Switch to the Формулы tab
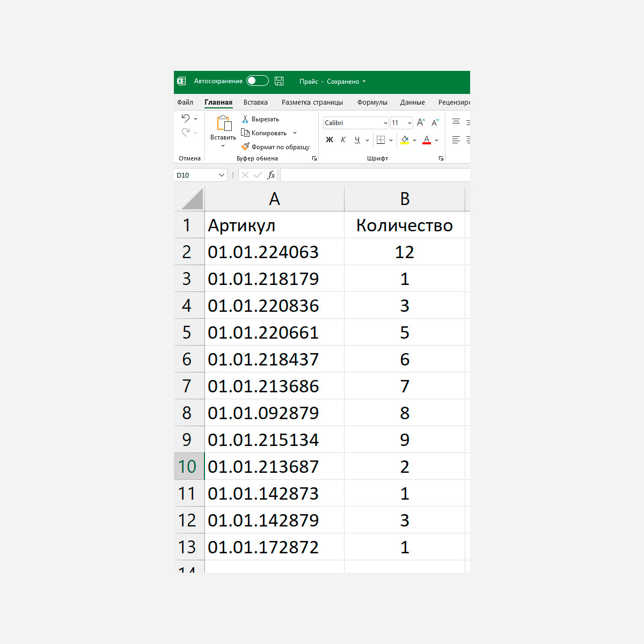Image resolution: width=644 pixels, height=644 pixels. coord(372,103)
